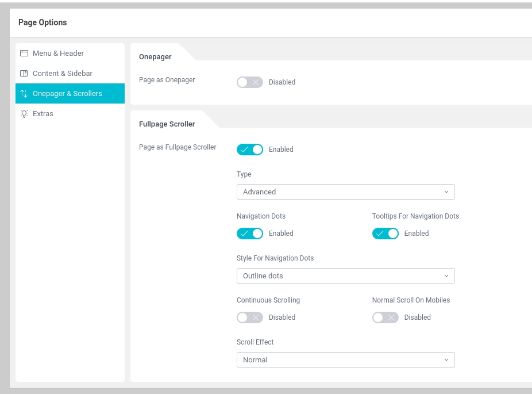
Task: Click the chevron arrow in Scroll Effect dropdown
Action: tap(446, 360)
